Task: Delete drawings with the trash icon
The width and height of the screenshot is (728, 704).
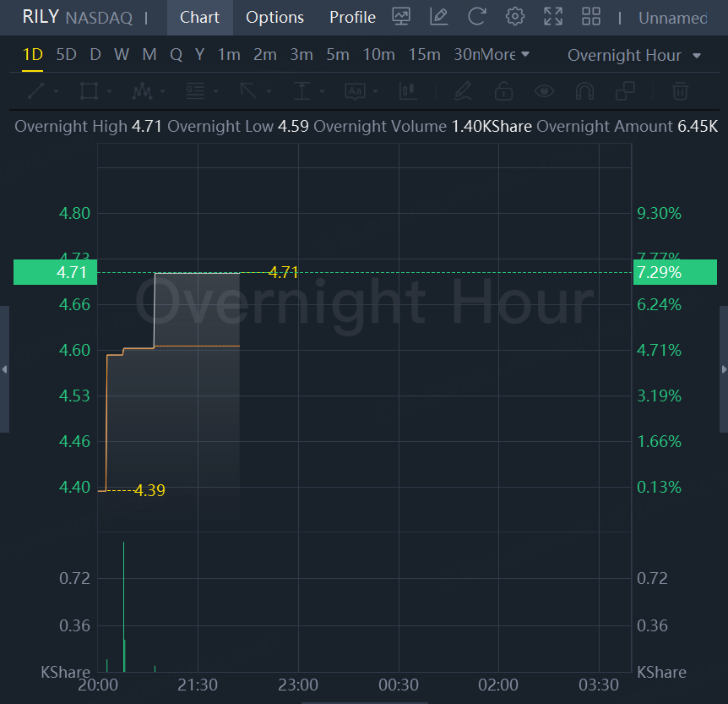Action: tap(680, 91)
